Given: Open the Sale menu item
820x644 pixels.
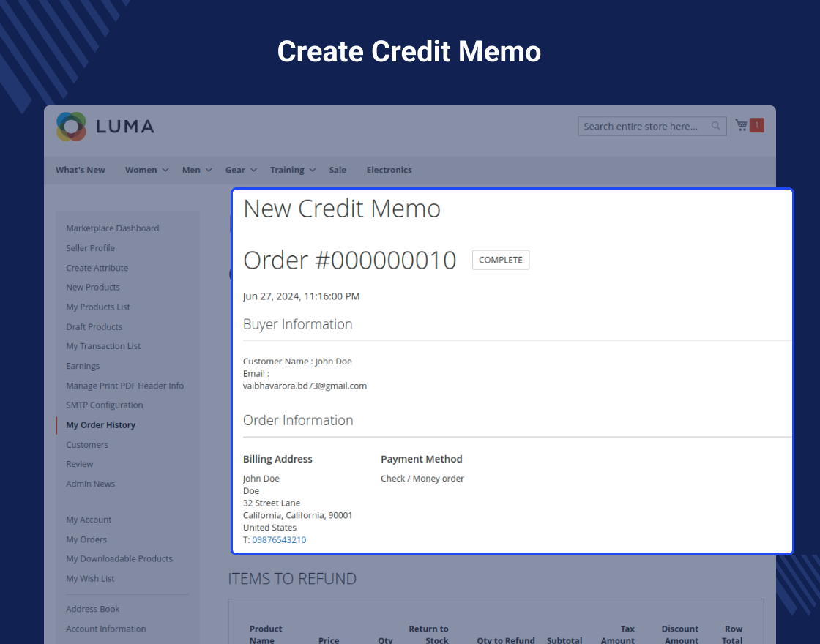Looking at the screenshot, I should pyautogui.click(x=338, y=170).
